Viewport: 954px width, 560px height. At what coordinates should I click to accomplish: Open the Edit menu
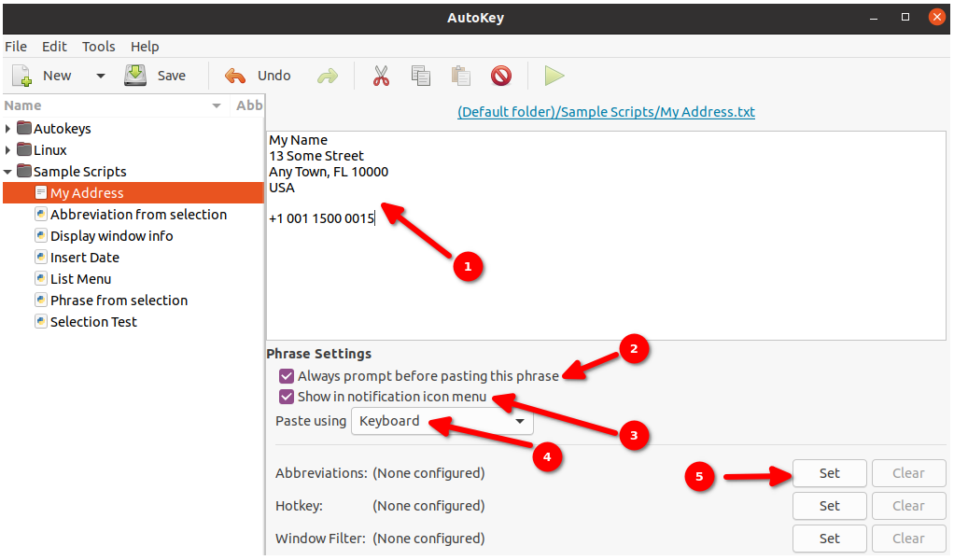pyautogui.click(x=54, y=47)
